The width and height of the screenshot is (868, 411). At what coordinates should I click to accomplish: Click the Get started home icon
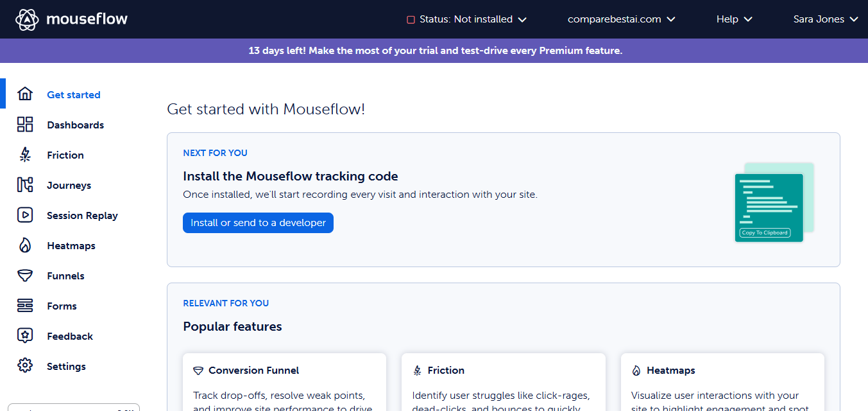click(x=25, y=94)
